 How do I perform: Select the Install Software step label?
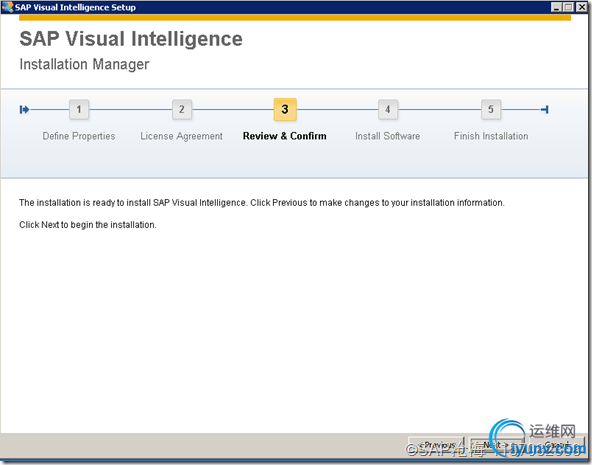pyautogui.click(x=388, y=136)
